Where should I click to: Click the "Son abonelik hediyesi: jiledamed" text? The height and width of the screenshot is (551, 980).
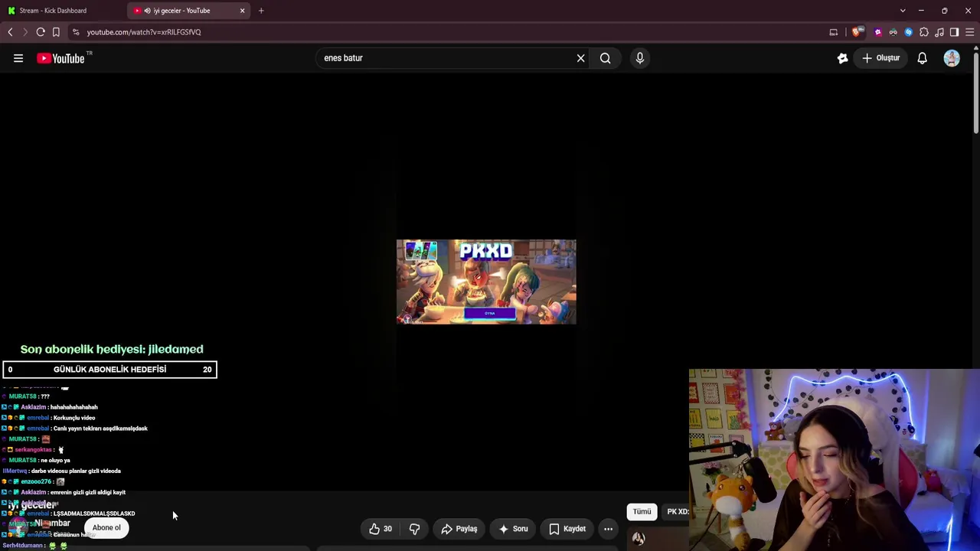point(112,349)
